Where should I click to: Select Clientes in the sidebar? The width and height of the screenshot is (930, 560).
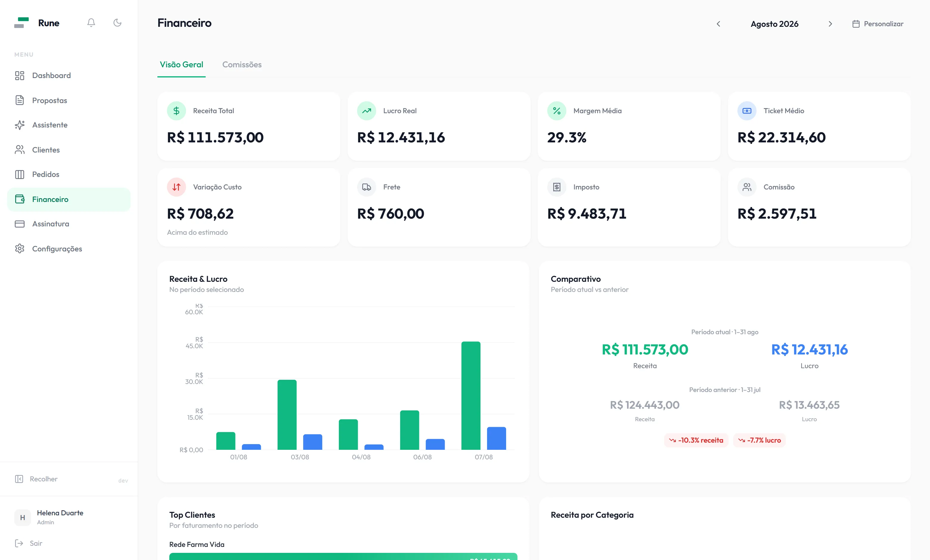(x=69, y=150)
